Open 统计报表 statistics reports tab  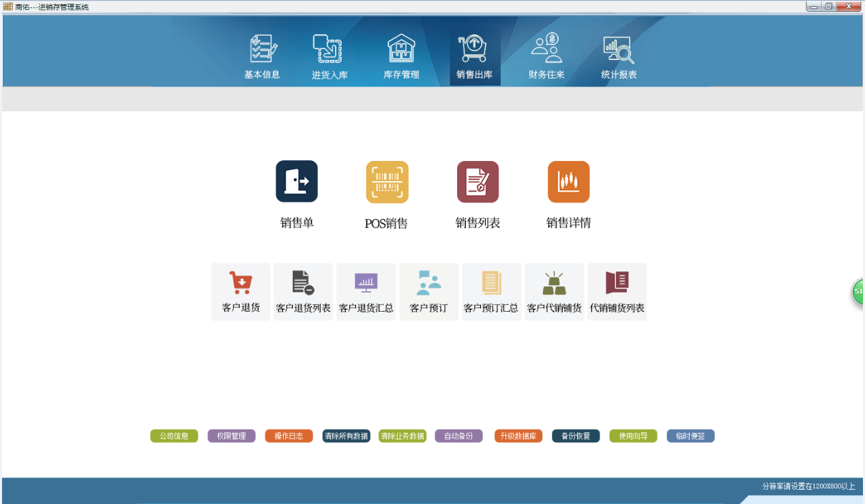pyautogui.click(x=619, y=57)
